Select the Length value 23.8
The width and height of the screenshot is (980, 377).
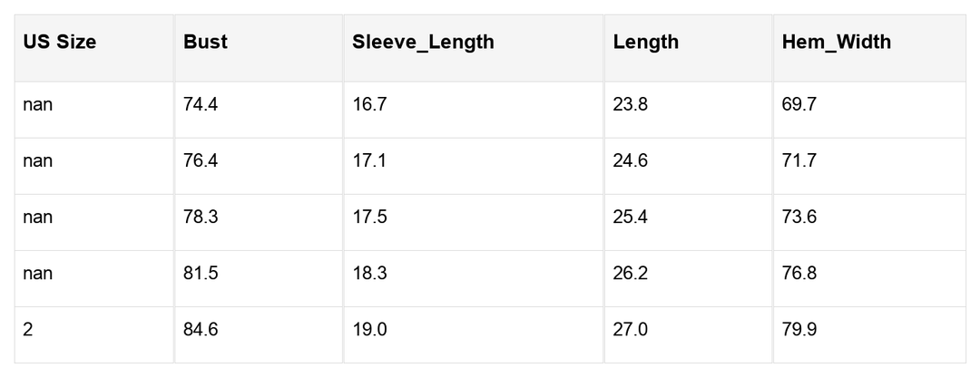[630, 105]
